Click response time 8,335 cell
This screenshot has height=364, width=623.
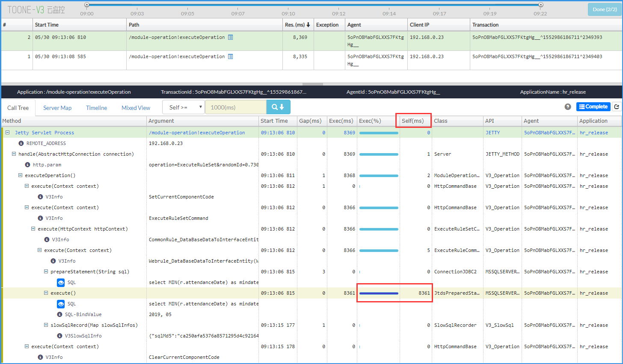[300, 56]
